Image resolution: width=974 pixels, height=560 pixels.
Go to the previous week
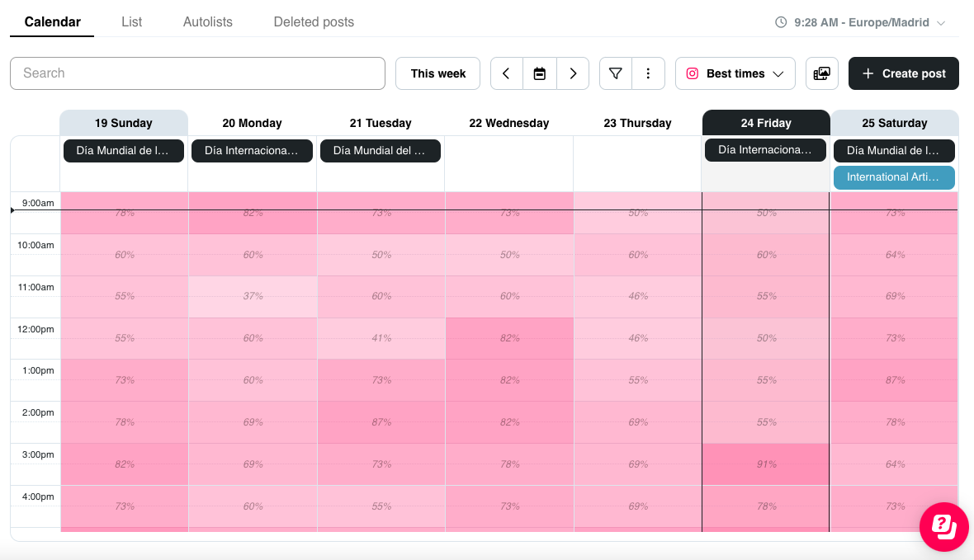tap(507, 73)
